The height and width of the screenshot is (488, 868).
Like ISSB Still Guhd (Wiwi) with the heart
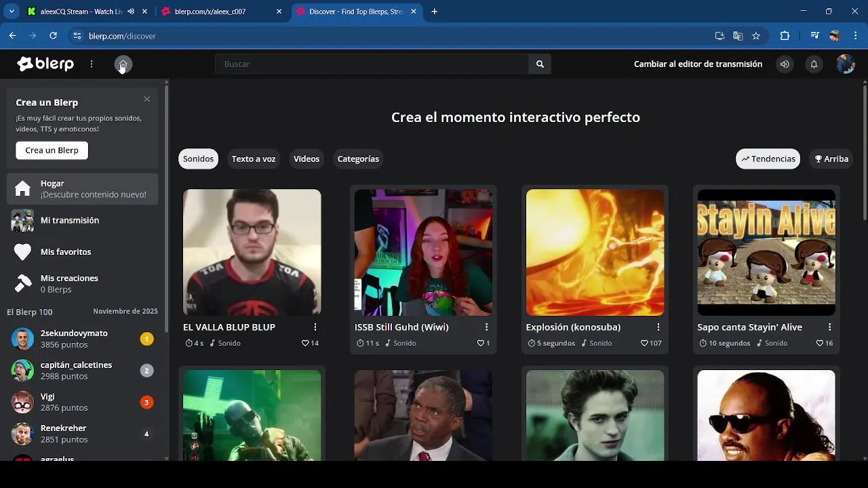click(481, 343)
